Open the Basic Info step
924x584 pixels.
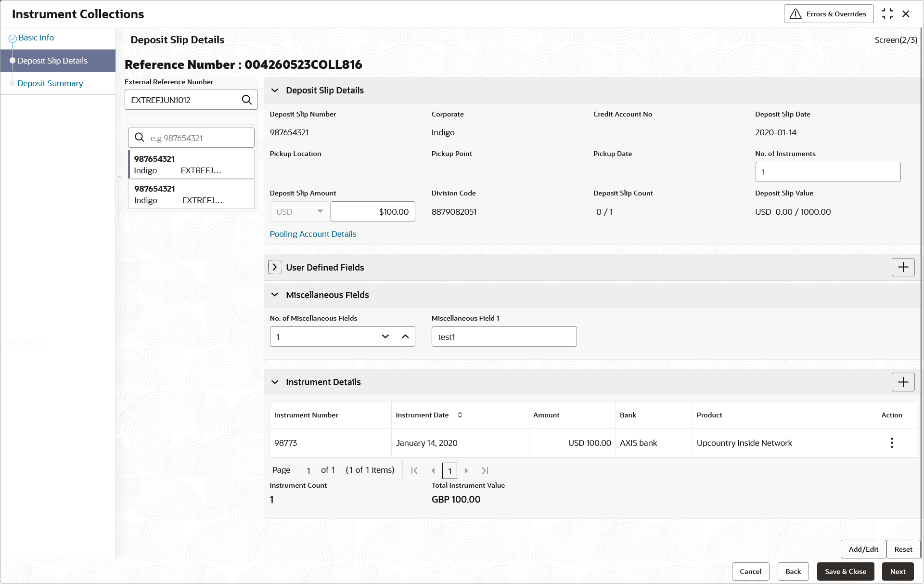pyautogui.click(x=36, y=38)
